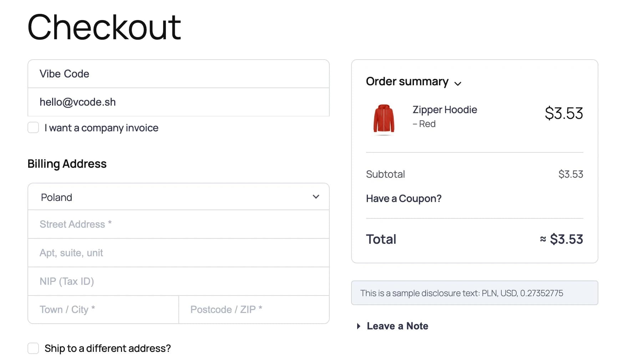Check Ship to a different address

coord(33,348)
